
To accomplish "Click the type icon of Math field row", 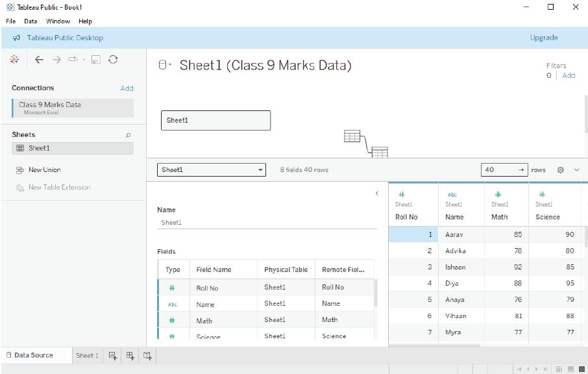I will [x=172, y=320].
